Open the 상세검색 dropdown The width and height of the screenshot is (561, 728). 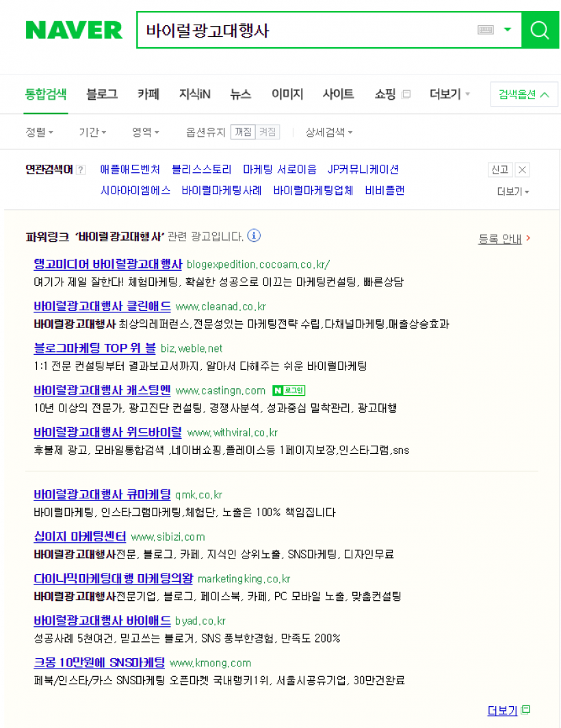(x=328, y=133)
